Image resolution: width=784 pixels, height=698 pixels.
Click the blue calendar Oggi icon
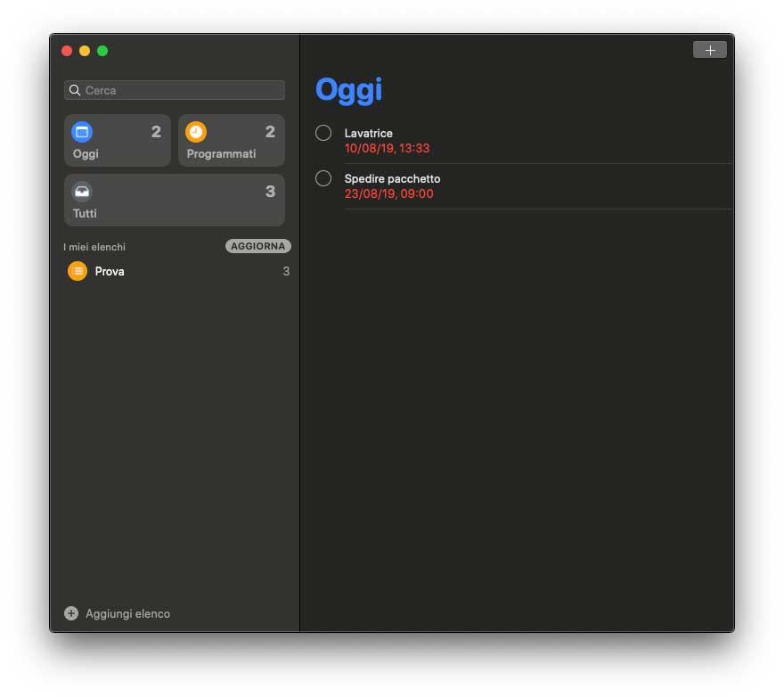(x=82, y=132)
